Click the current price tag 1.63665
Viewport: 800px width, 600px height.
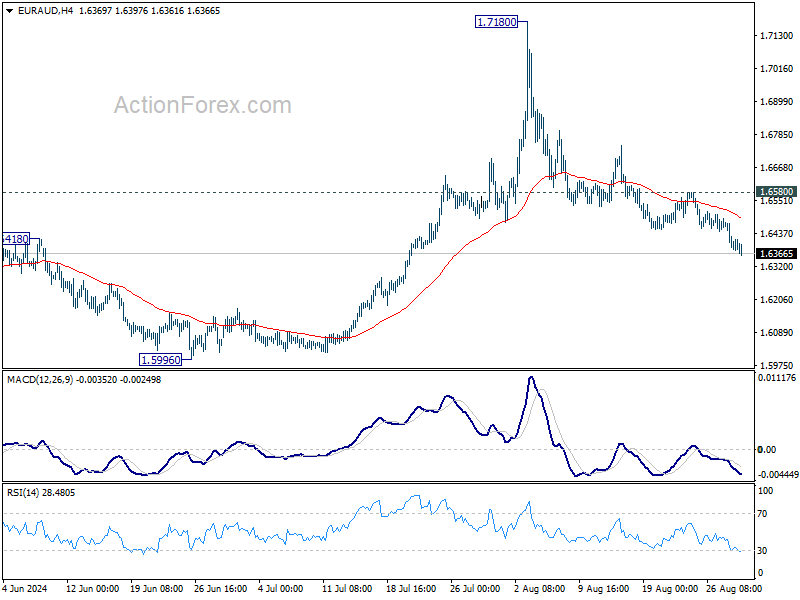click(777, 254)
